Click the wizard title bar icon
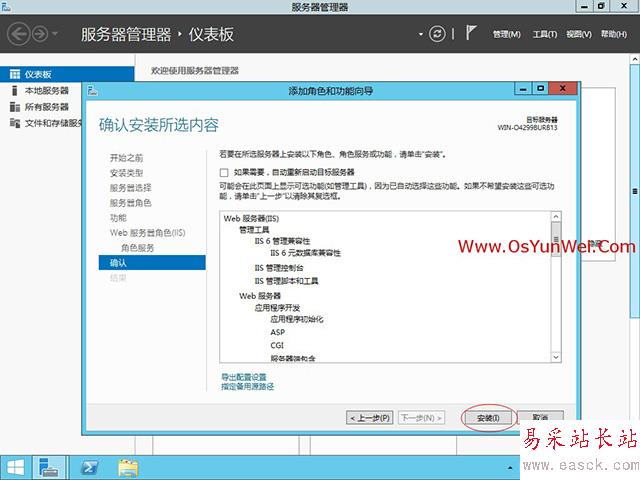The width and height of the screenshot is (640, 480). tap(93, 90)
